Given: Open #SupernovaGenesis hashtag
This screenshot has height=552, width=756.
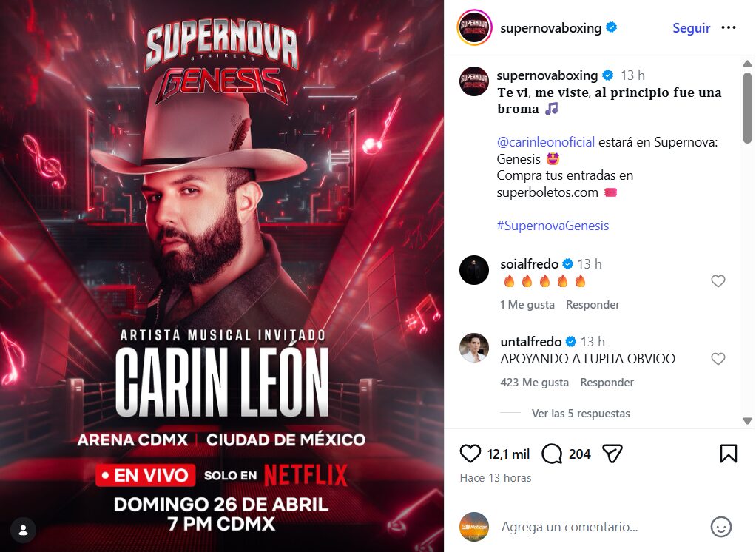Looking at the screenshot, I should coord(553,226).
